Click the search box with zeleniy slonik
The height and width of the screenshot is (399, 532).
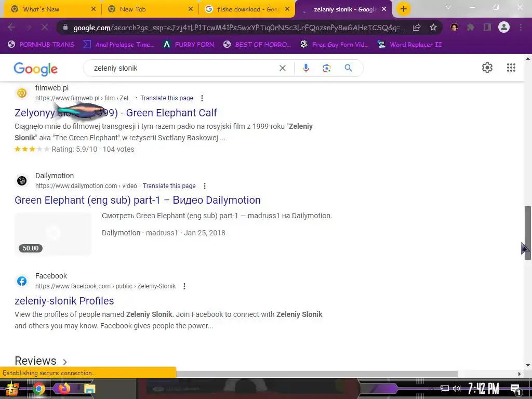(x=183, y=68)
